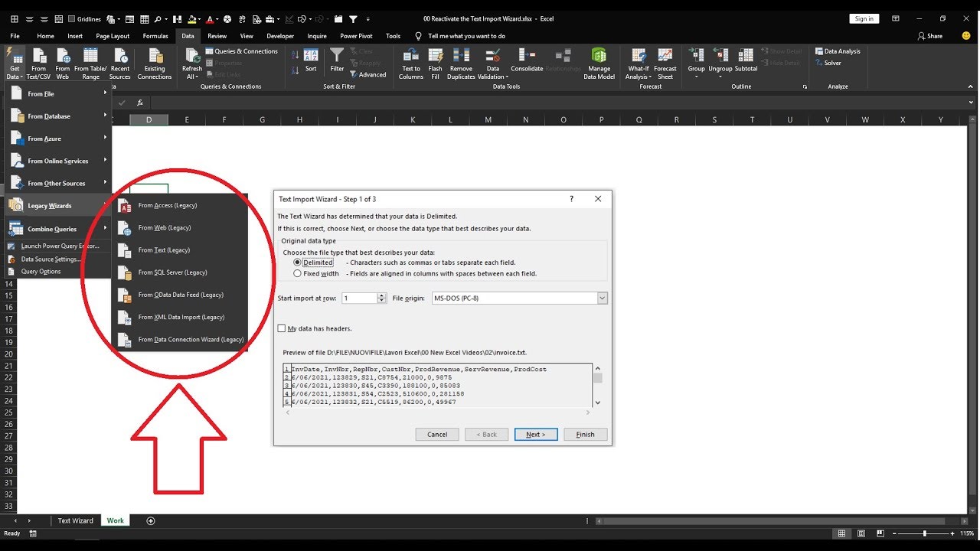980x551 pixels.
Task: Open the Refresh All dropdown
Action: pyautogui.click(x=192, y=64)
